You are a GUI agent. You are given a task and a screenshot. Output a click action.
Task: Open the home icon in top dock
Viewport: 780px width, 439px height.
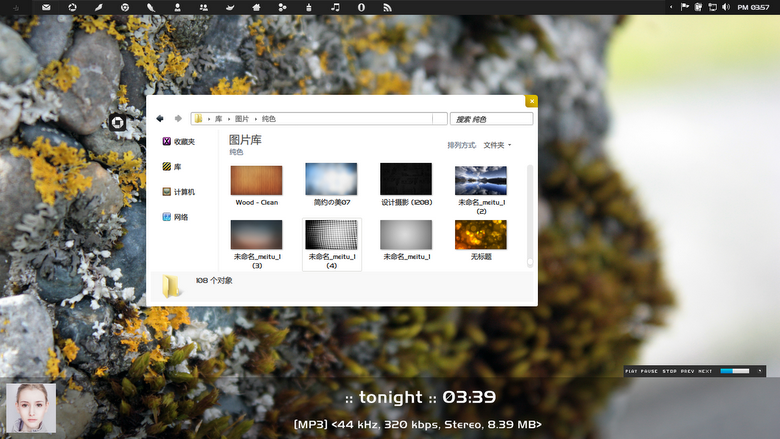point(256,7)
